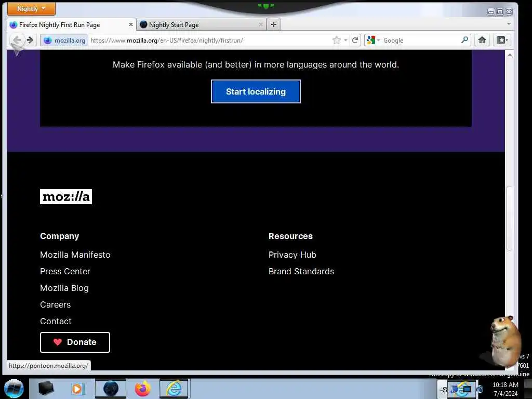The width and height of the screenshot is (532, 399).
Task: Open Brand Standards link
Action: click(301, 271)
